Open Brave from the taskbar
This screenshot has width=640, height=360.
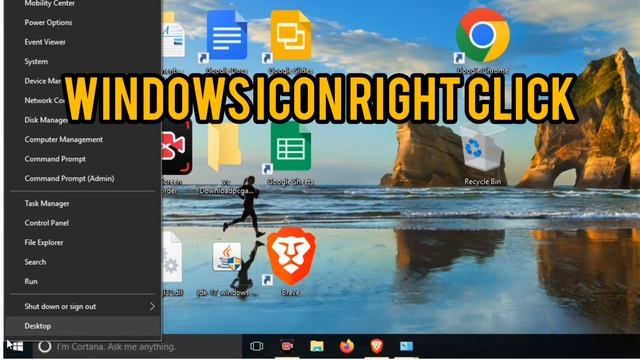[376, 347]
